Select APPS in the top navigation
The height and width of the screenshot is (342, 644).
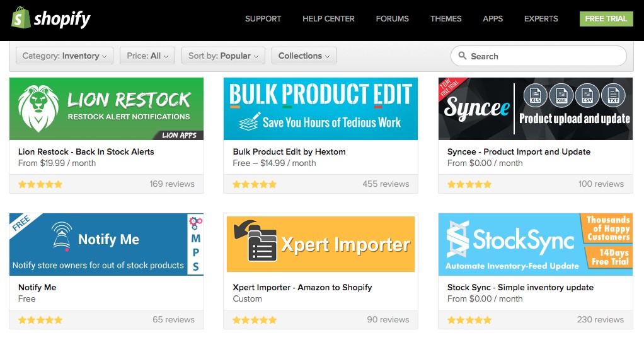(493, 18)
